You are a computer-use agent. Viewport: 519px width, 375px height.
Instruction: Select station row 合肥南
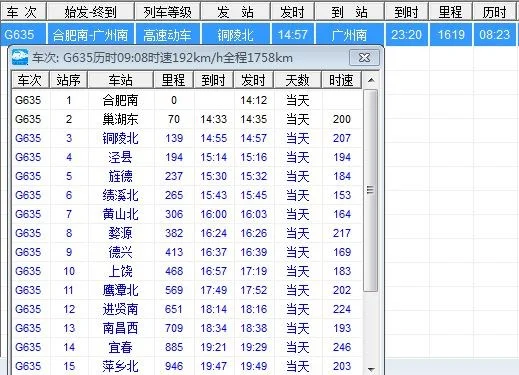click(x=187, y=100)
